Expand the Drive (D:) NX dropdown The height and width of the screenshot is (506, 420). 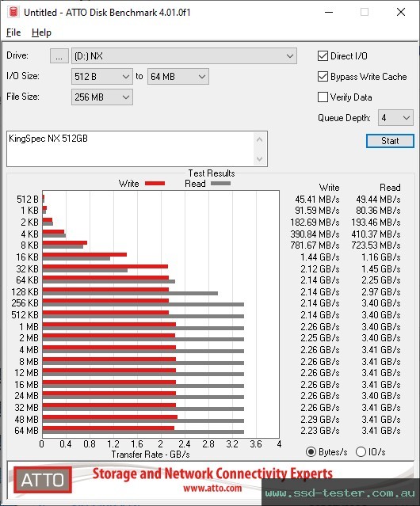click(184, 56)
